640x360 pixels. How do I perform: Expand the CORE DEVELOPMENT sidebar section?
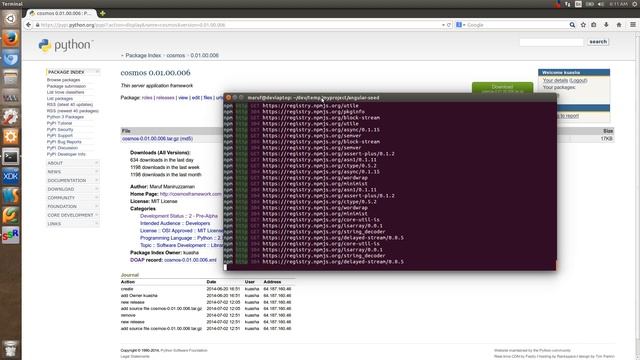(x=73, y=215)
